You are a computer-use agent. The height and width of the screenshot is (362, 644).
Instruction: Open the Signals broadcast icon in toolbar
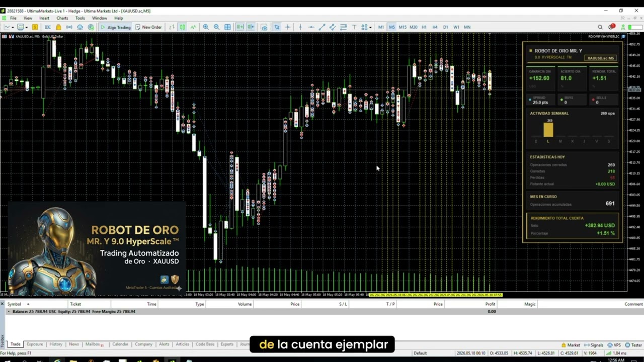pyautogui.click(x=69, y=27)
